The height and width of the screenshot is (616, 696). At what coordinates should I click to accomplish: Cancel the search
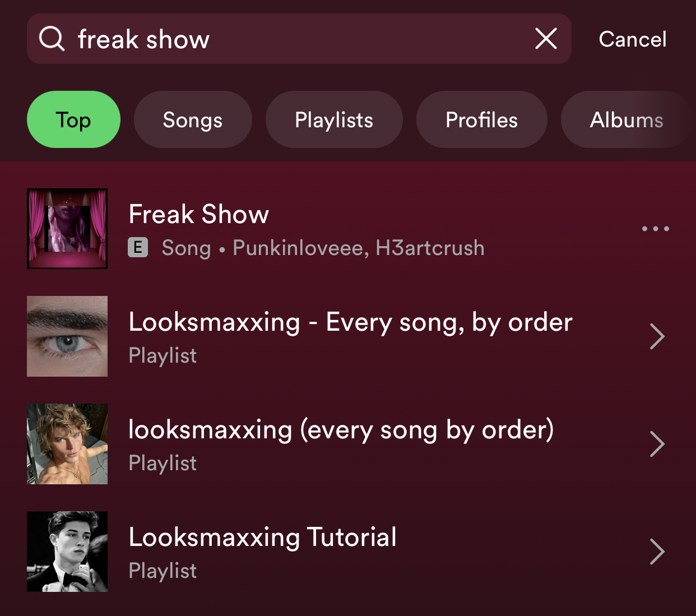633,39
